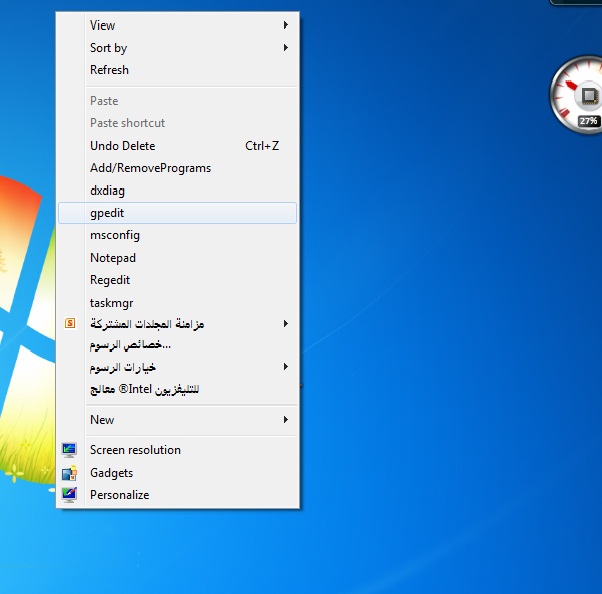Screen dimensions: 602x594
Task: Expand the Sort by submenu arrow
Action: coord(286,48)
